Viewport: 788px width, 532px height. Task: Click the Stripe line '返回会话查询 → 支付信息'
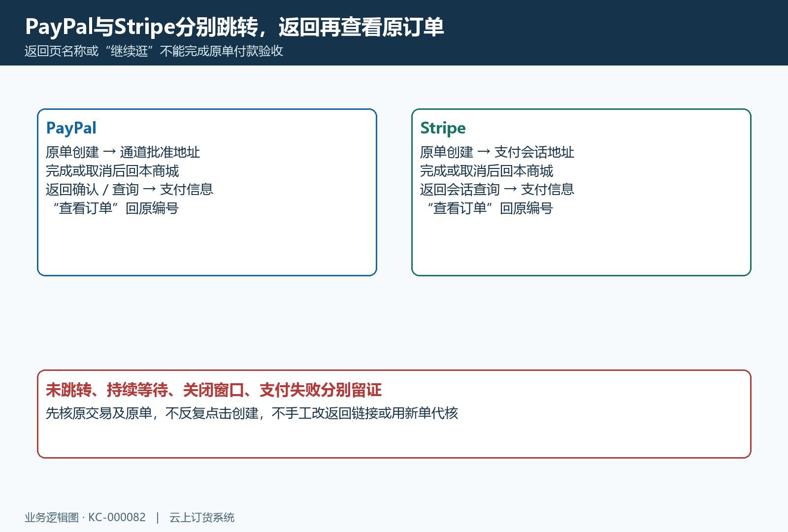pos(497,190)
